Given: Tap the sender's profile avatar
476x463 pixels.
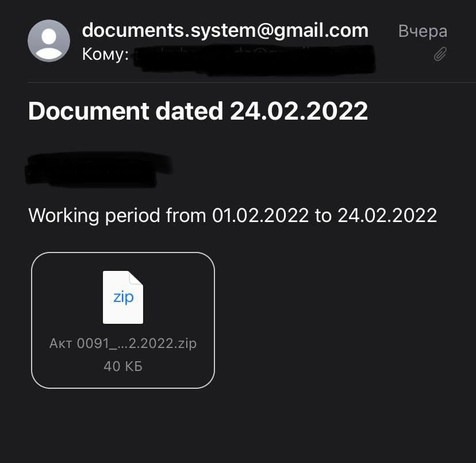Looking at the screenshot, I should point(49,41).
